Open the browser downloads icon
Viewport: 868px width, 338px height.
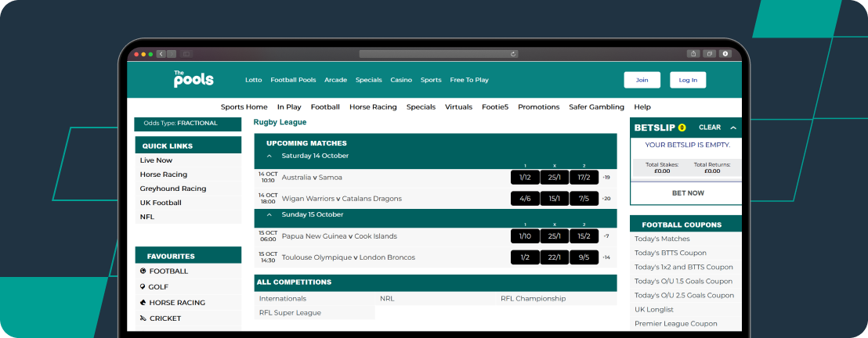point(725,54)
